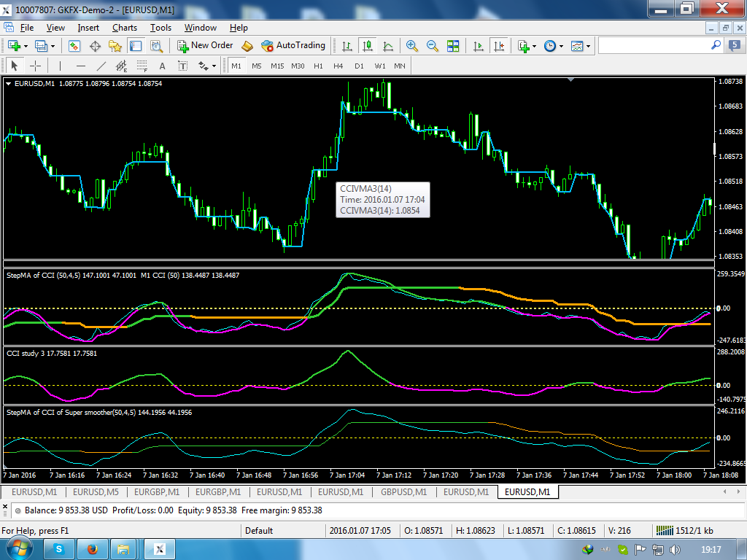Select the Fibonacci retracement tool
The width and height of the screenshot is (747, 560).
[x=142, y=66]
